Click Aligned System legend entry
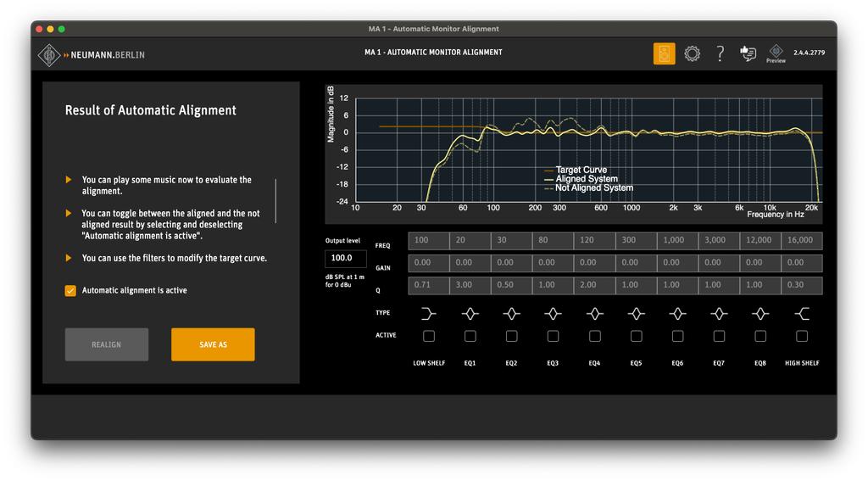Image resolution: width=868 pixels, height=481 pixels. point(581,178)
